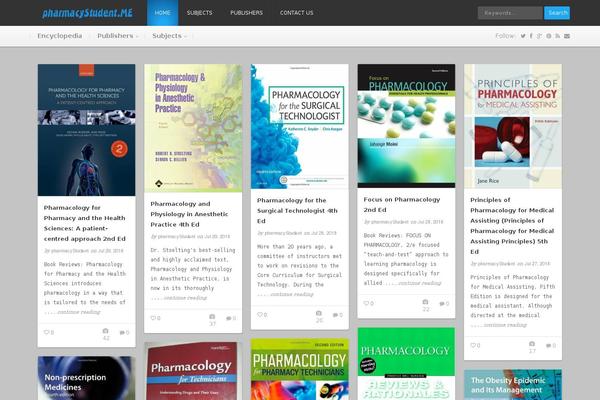The width and height of the screenshot is (600, 400).
Task: Open the CONTACT US page
Action: (297, 13)
